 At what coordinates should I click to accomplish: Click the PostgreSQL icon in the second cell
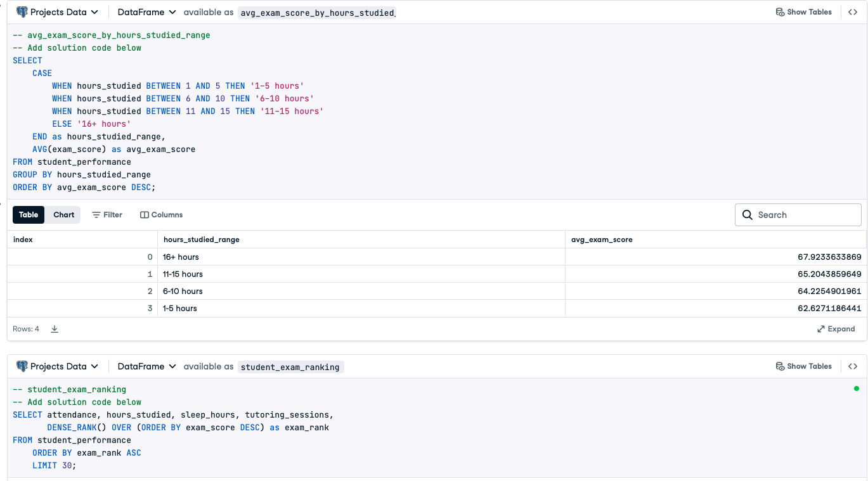[x=22, y=366]
